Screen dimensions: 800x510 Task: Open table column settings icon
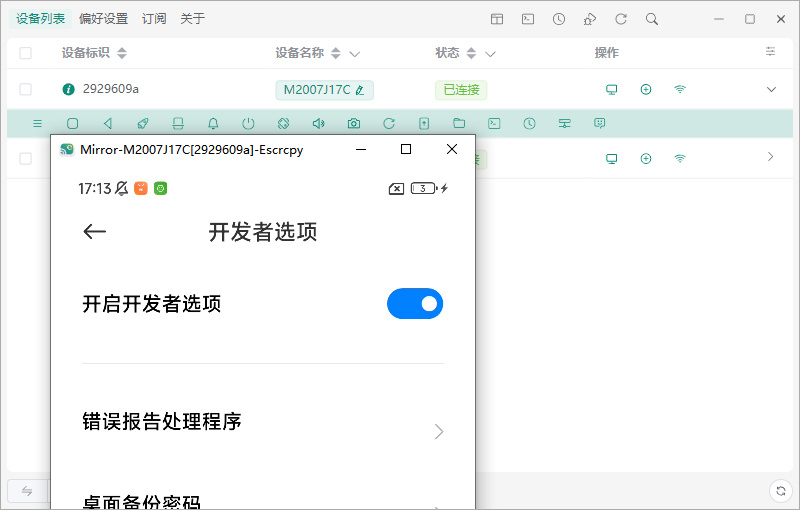pyautogui.click(x=770, y=52)
